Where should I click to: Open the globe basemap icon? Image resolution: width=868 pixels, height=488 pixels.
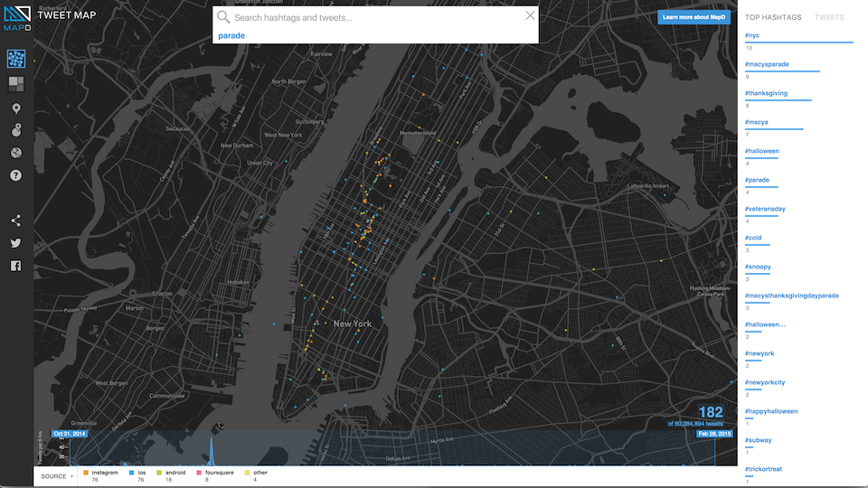click(x=16, y=153)
